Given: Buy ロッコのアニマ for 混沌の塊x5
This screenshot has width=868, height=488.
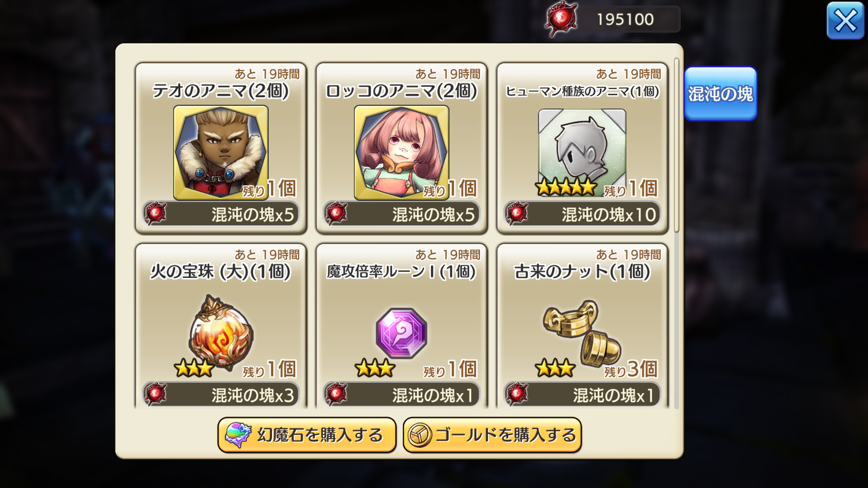Looking at the screenshot, I should coord(402,214).
